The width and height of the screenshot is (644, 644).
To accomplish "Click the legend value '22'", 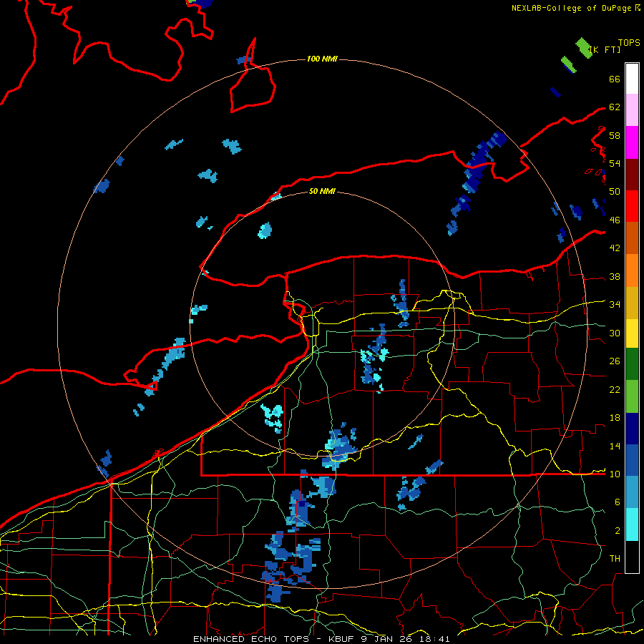I will [x=615, y=390].
